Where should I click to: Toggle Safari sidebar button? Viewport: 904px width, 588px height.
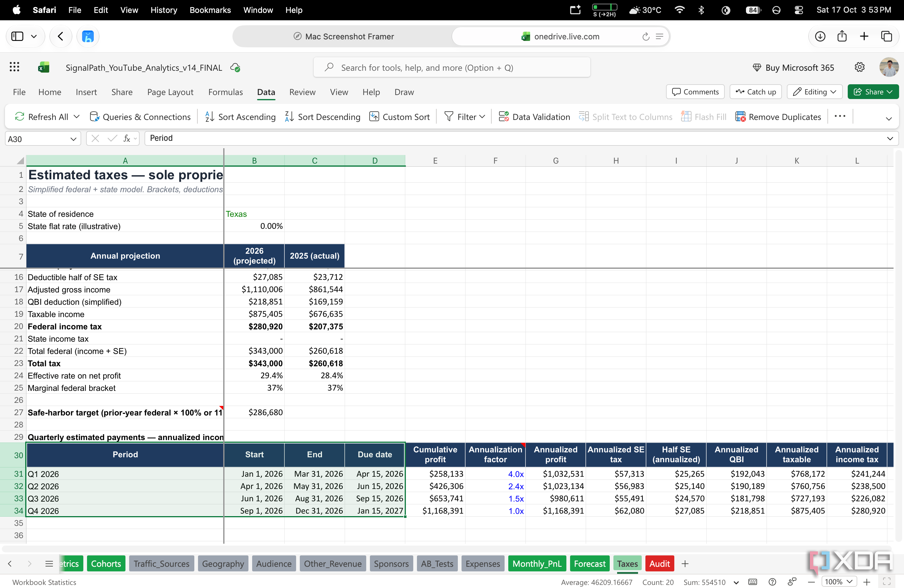click(18, 37)
